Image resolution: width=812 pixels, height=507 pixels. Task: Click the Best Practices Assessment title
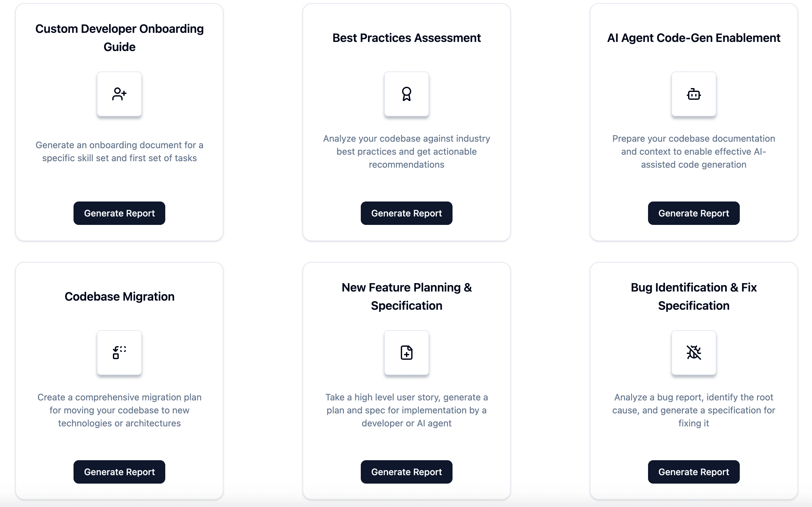[406, 38]
